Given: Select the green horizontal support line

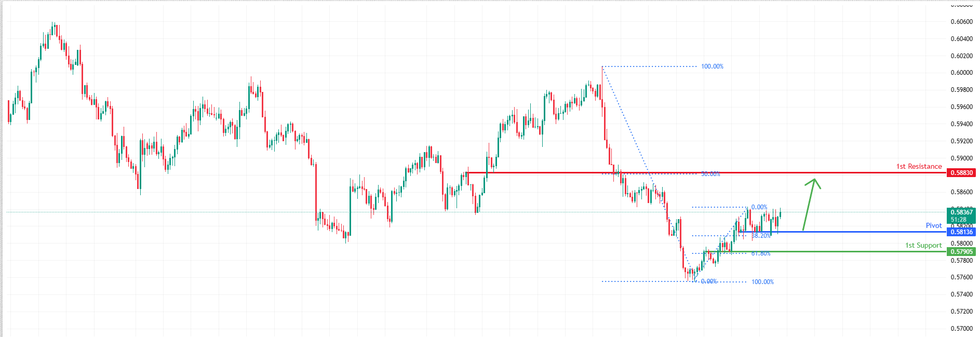Looking at the screenshot, I should (x=831, y=252).
